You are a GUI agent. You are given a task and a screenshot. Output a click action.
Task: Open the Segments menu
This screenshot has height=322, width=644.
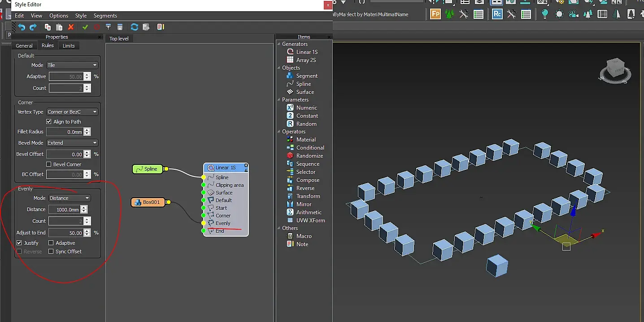coord(105,16)
